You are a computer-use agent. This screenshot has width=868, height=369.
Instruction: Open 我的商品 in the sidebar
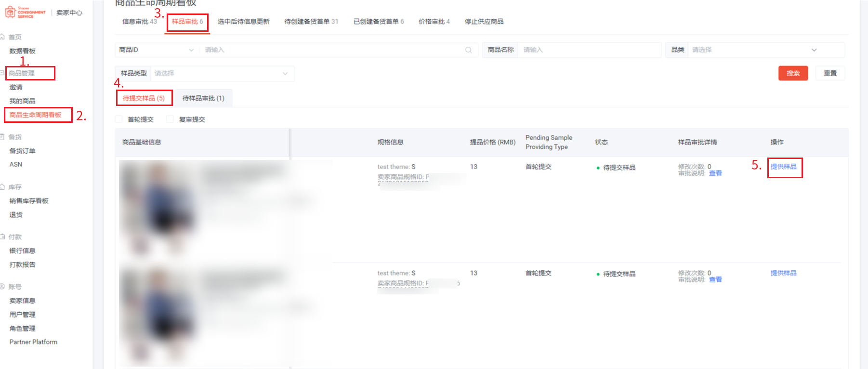pos(22,101)
